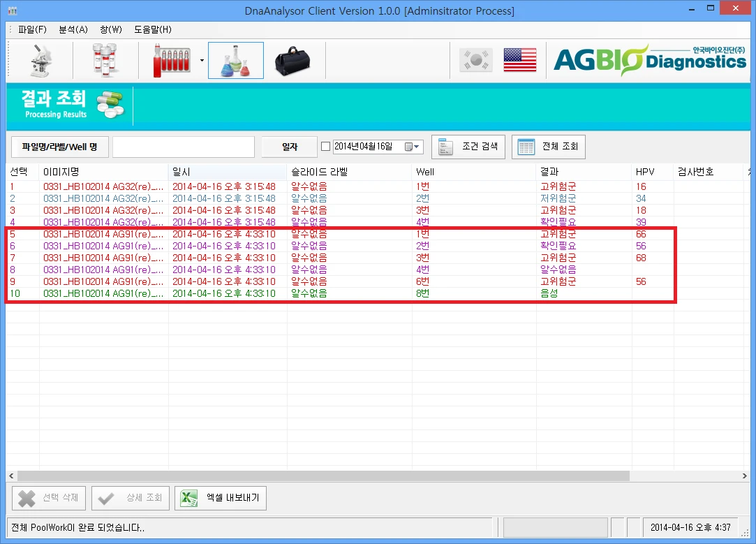Switch language with Korean flag icon

coord(476,60)
